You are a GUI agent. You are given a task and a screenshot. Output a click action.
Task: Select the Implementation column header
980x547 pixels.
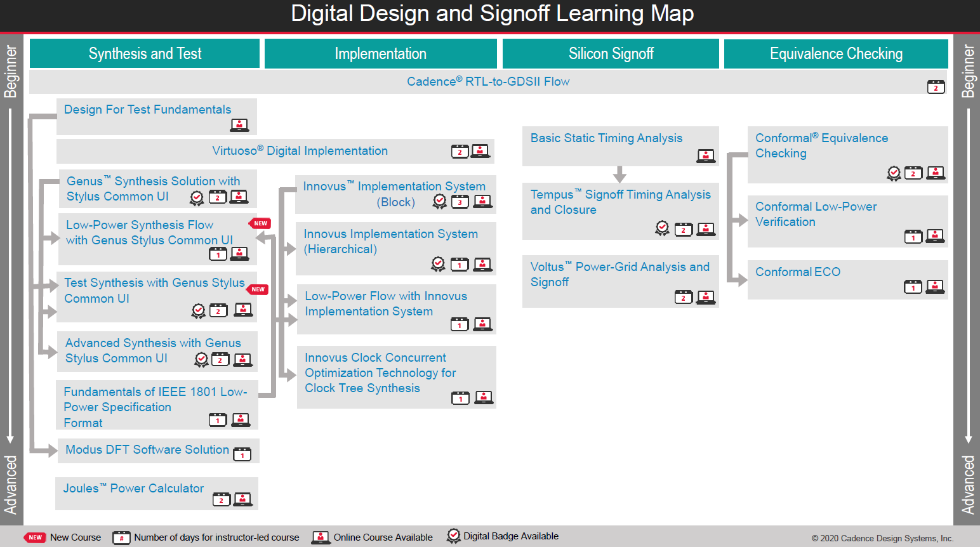click(381, 53)
